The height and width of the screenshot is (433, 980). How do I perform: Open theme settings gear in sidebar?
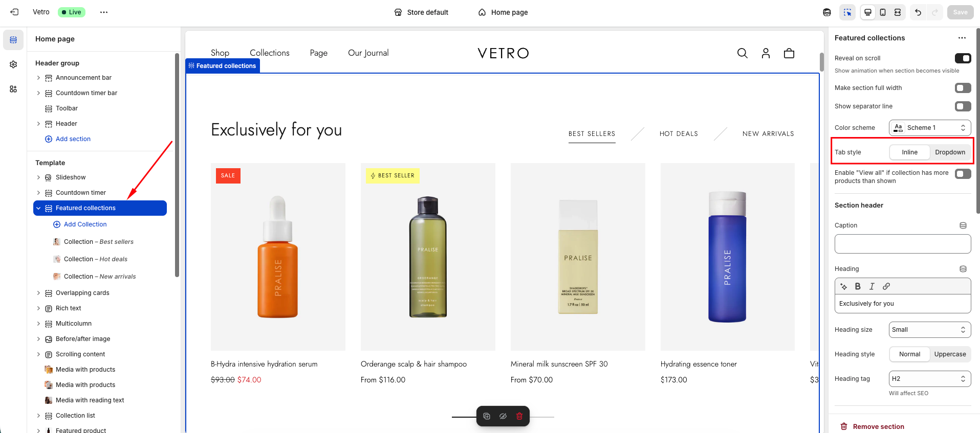[x=13, y=64]
